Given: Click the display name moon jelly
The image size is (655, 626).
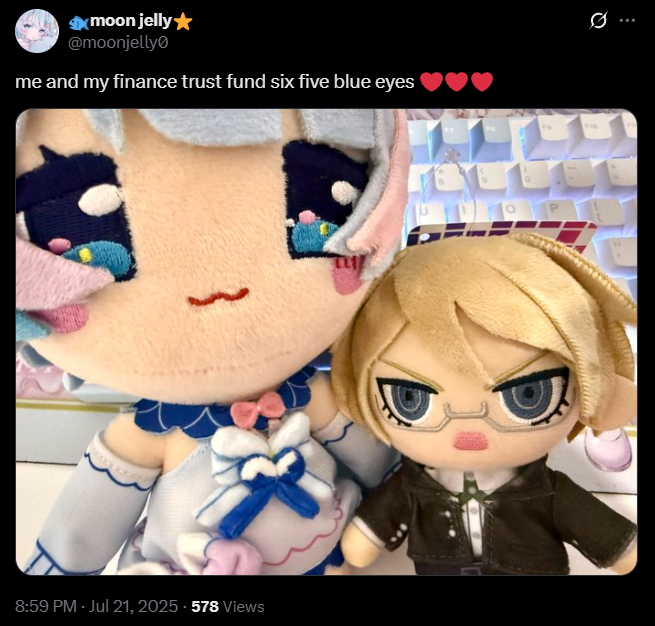Looking at the screenshot, I should (x=131, y=20).
